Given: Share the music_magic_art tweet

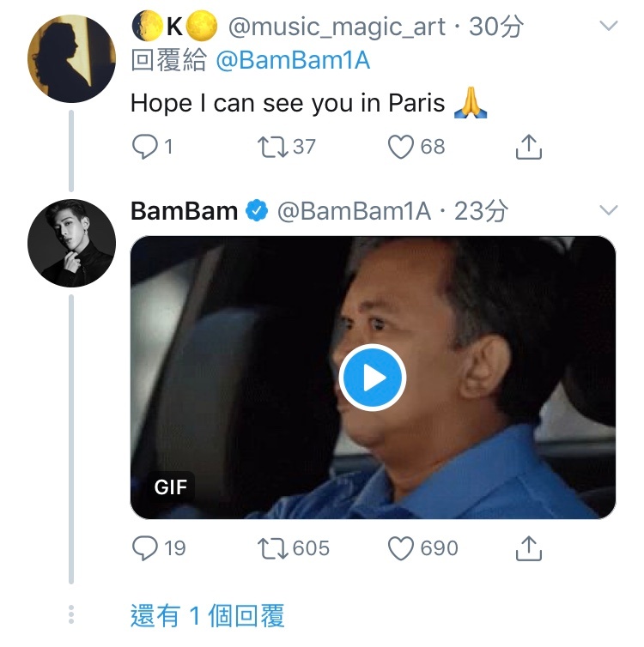Looking at the screenshot, I should pos(529,148).
